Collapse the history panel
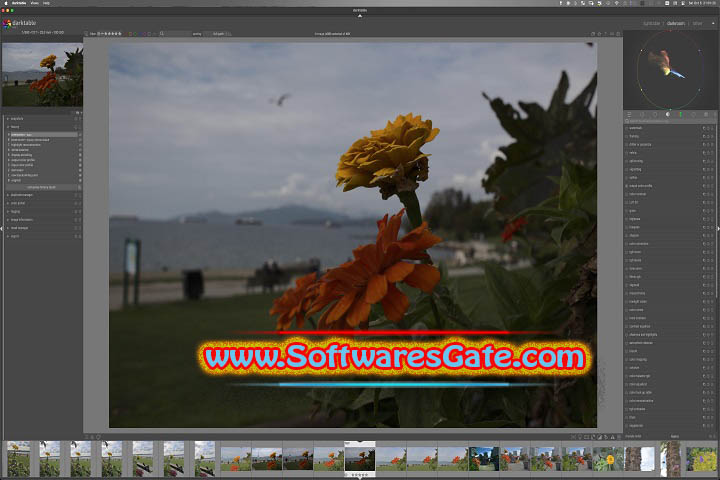The height and width of the screenshot is (480, 720). 8,127
